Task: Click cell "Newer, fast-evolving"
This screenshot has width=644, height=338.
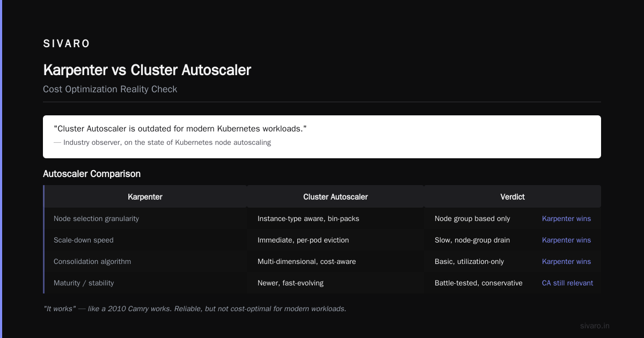Action: tap(290, 283)
